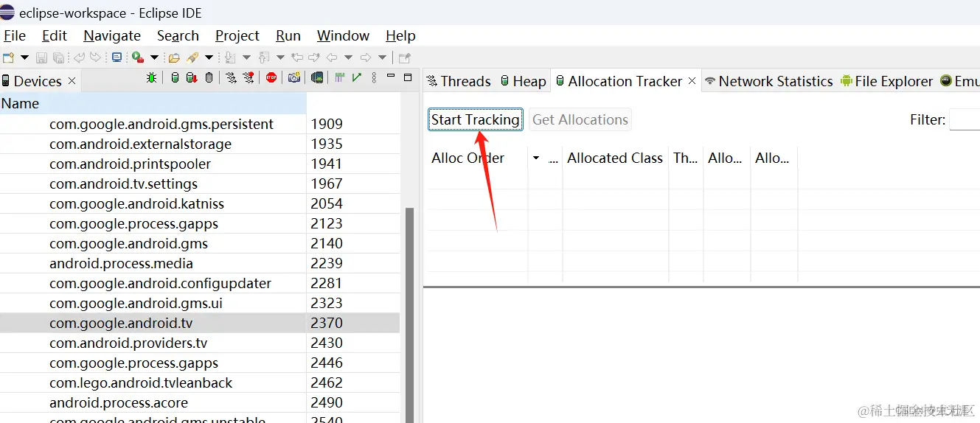Open the Forward history dropdown arrow

coord(382,57)
